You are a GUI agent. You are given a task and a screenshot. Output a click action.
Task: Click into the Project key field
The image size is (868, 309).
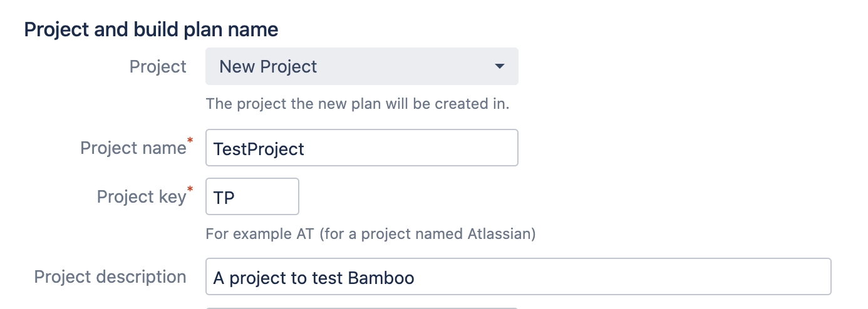pos(252,196)
